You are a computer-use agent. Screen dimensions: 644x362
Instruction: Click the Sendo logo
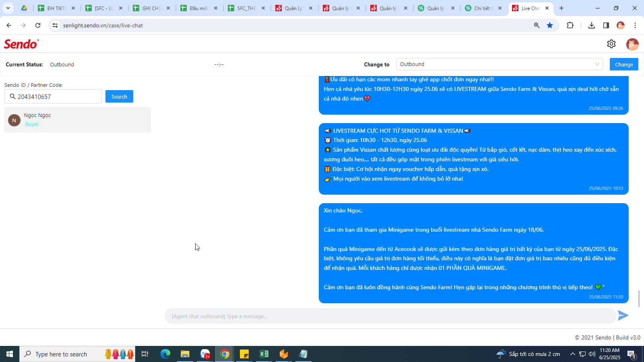coord(21,44)
